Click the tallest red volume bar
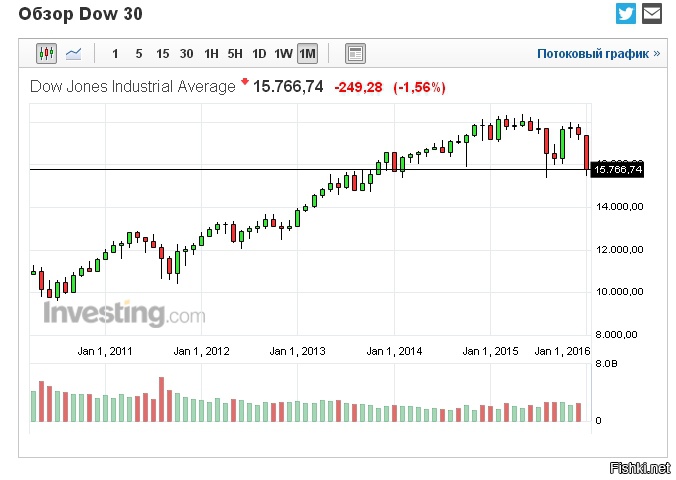Screen dimensions: 676x480 click(162, 399)
